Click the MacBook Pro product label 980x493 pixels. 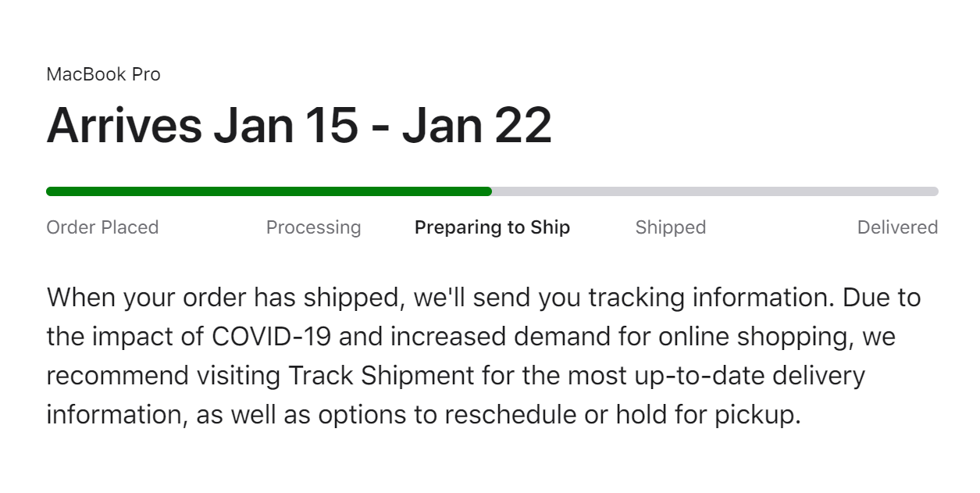coord(103,75)
